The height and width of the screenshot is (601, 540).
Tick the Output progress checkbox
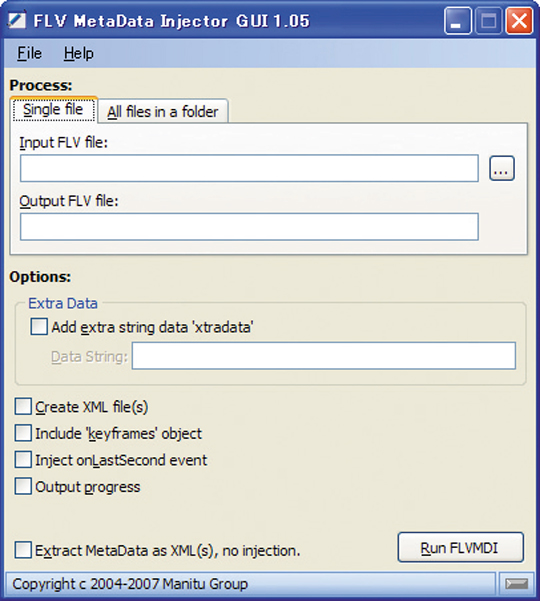click(x=23, y=486)
